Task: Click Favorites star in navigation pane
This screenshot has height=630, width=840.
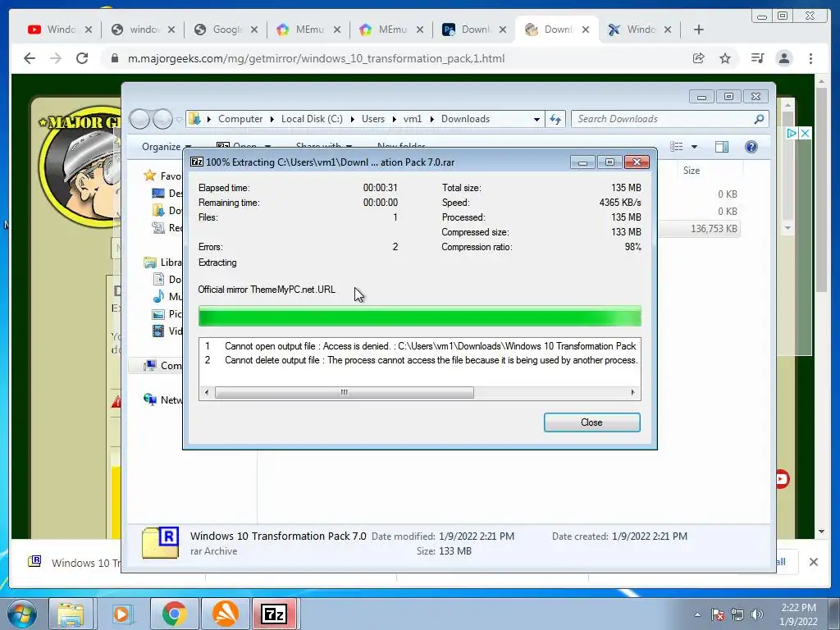Action: [149, 176]
